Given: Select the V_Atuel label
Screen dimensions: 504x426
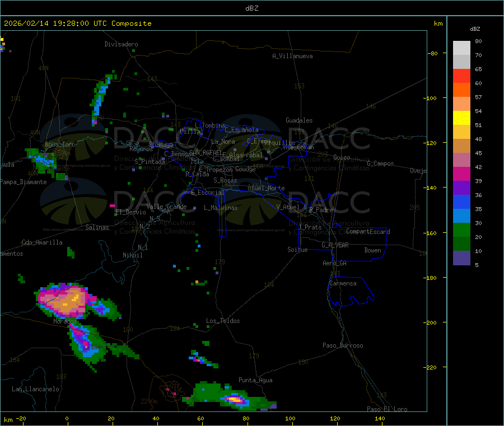Looking at the screenshot, I should tap(288, 207).
